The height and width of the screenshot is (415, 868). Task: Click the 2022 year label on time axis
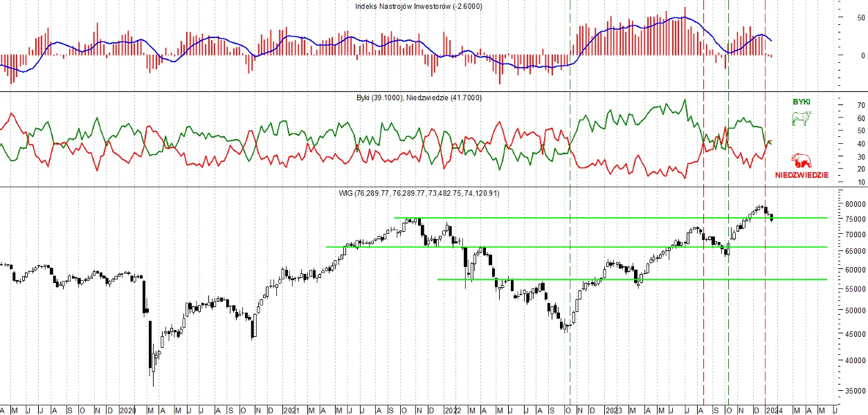[x=450, y=409]
